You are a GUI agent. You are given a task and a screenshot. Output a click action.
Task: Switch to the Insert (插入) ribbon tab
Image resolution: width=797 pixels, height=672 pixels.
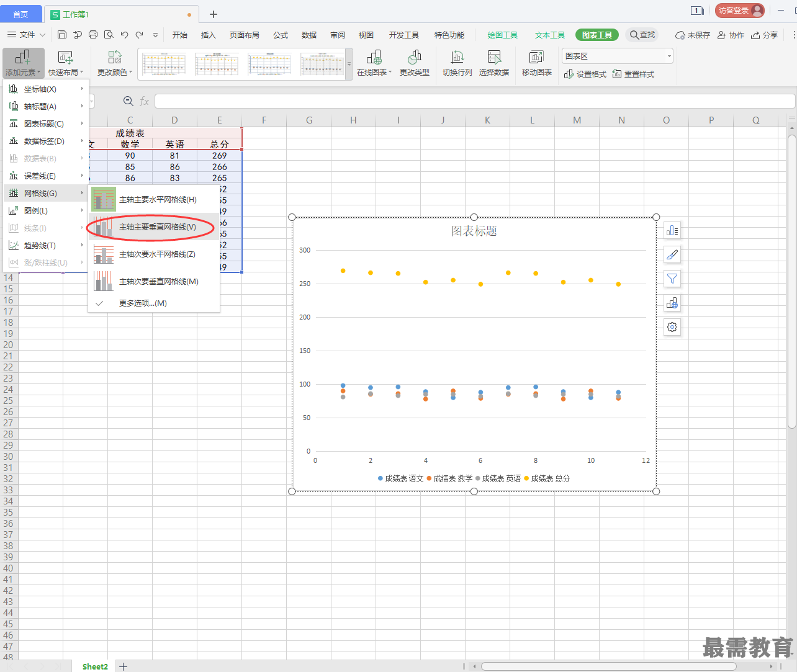tap(209, 35)
